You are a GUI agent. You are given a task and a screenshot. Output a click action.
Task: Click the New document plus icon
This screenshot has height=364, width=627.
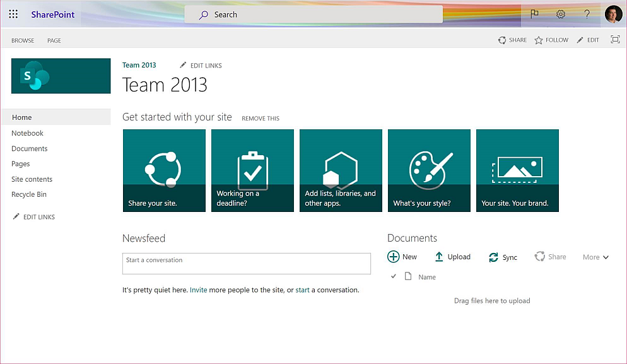tap(393, 257)
